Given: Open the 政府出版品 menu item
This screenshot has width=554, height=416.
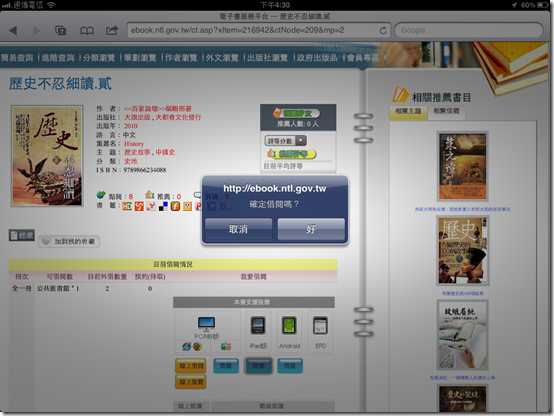Looking at the screenshot, I should (x=317, y=57).
